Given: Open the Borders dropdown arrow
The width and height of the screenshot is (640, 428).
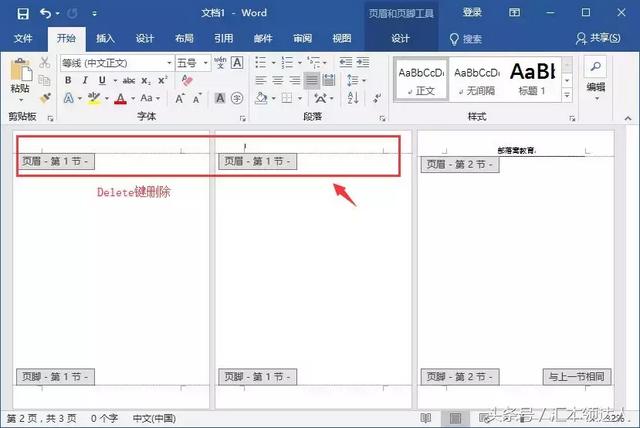Looking at the screenshot, I should point(300,98).
